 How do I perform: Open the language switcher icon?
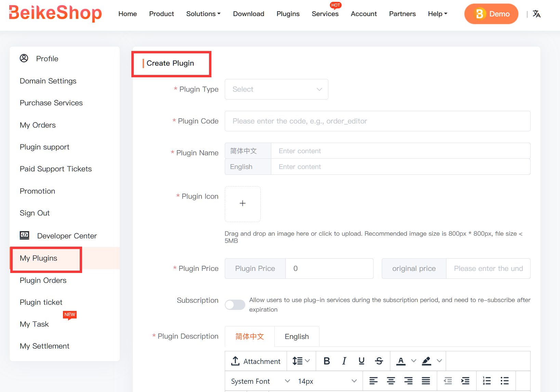536,14
